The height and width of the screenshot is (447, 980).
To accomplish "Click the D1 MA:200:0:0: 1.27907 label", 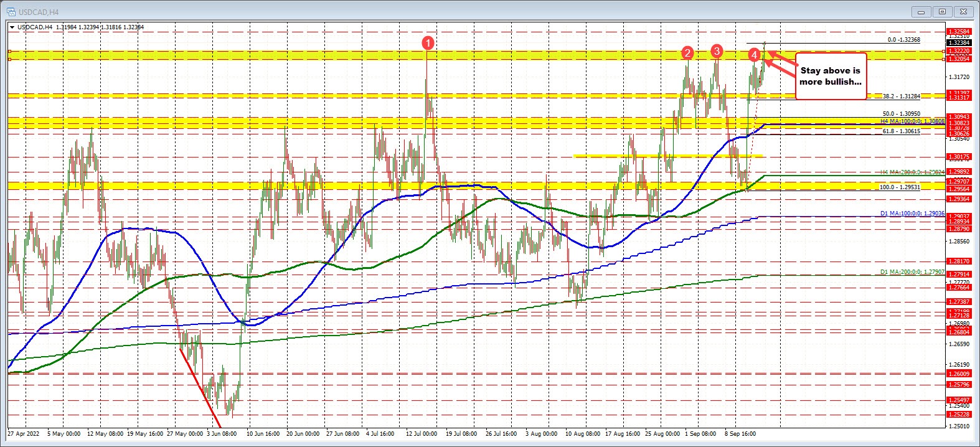I will (912, 272).
